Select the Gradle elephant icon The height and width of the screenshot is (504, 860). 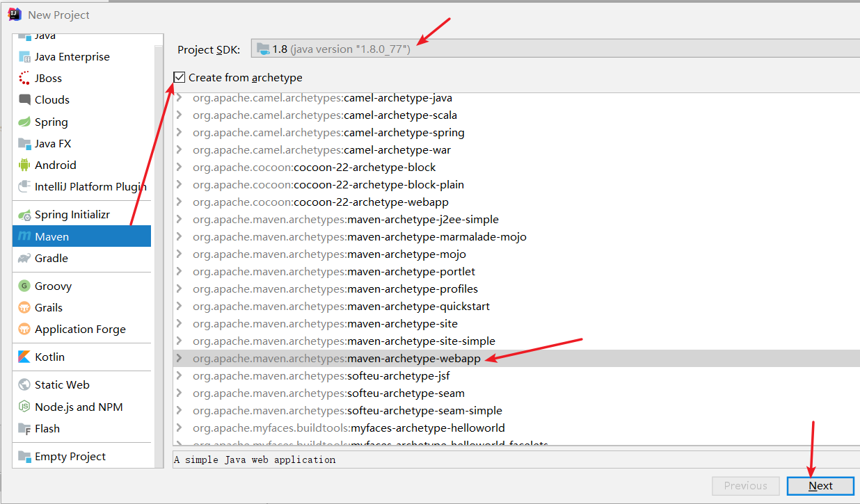coord(24,259)
